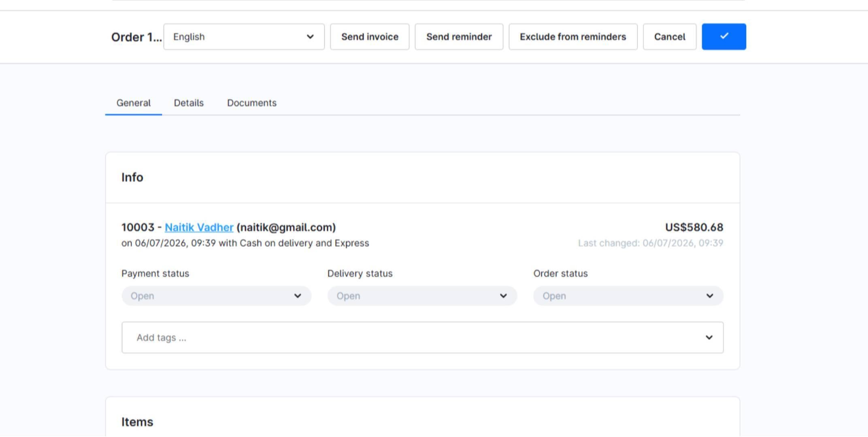Click the Payment status chevron arrow
This screenshot has height=437, width=868.
point(298,296)
